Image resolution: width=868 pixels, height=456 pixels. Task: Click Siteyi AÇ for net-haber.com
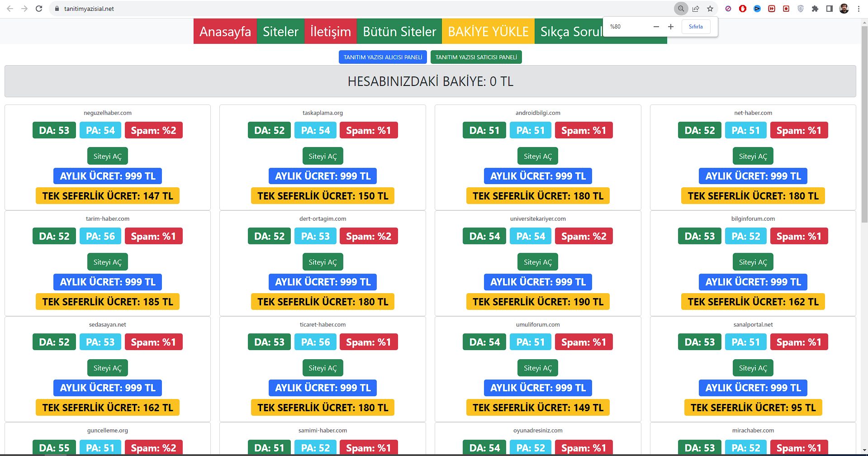point(753,156)
